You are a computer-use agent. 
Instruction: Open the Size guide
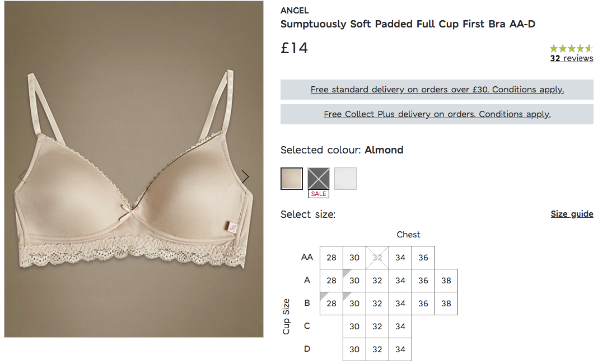[572, 213]
